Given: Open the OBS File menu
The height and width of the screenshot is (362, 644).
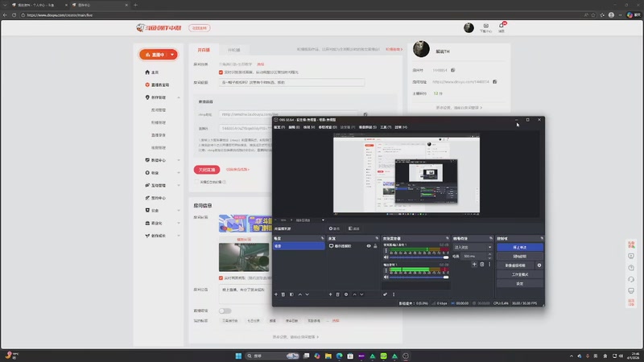Looking at the screenshot, I should pos(279,127).
